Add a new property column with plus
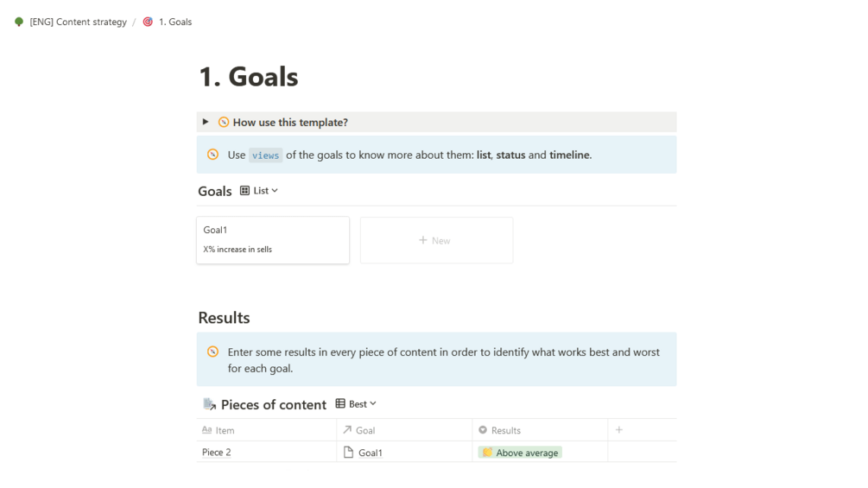Viewport: 868px width, 488px height. tap(619, 430)
